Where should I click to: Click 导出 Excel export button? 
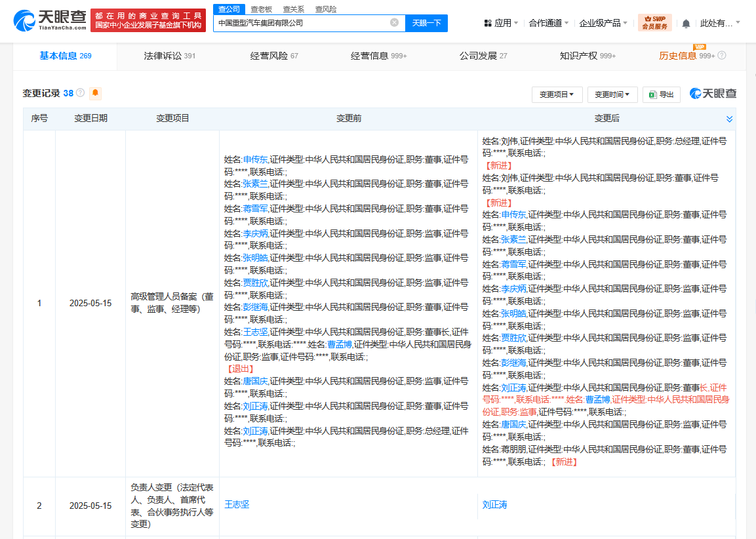click(x=661, y=94)
